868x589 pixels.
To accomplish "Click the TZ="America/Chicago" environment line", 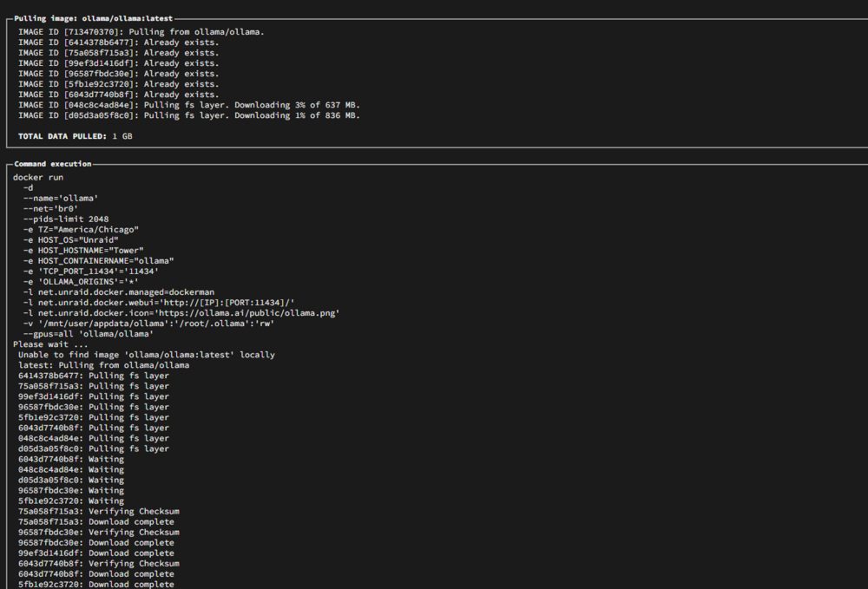I will click(x=81, y=230).
